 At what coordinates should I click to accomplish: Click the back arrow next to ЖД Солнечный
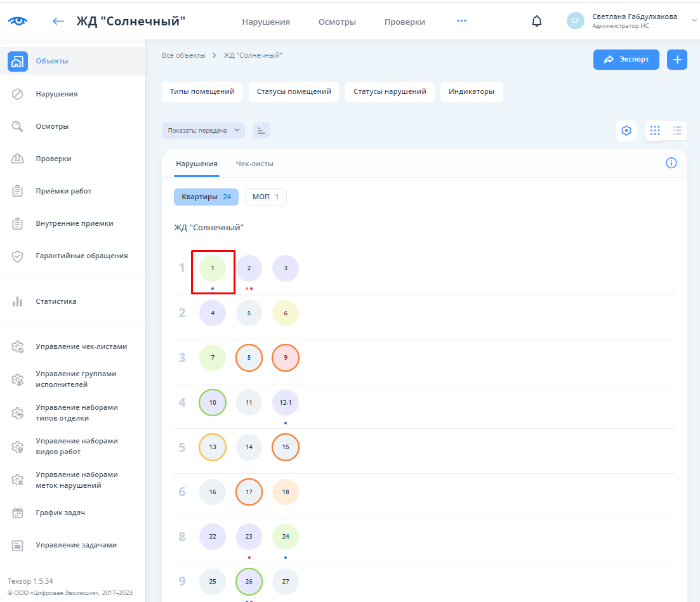58,22
